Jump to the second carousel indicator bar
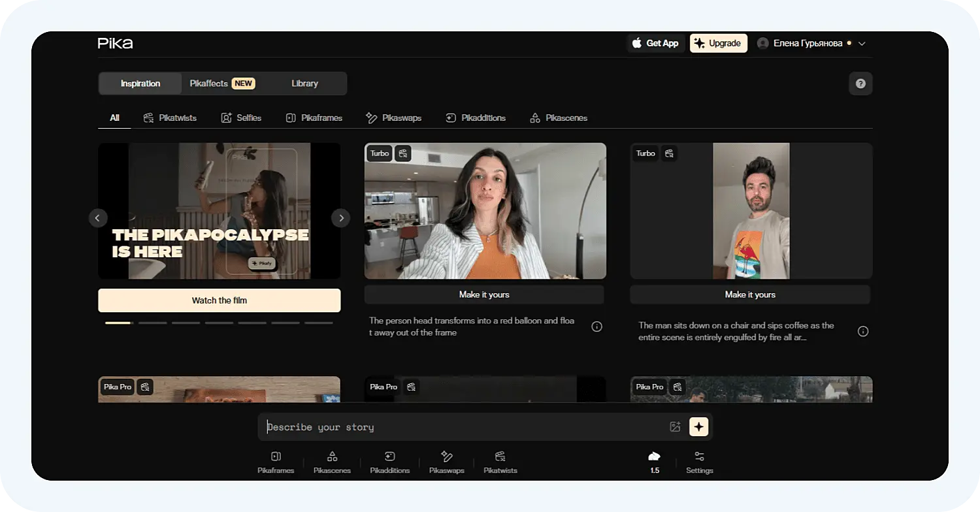This screenshot has width=980, height=512. [152, 323]
